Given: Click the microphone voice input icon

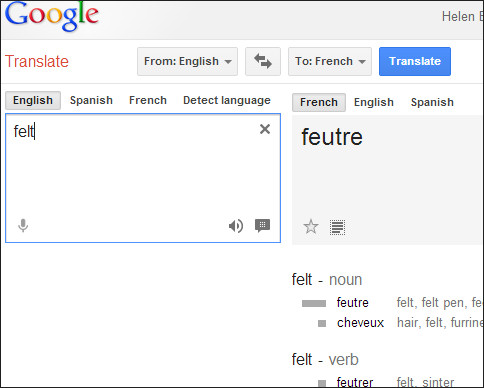Looking at the screenshot, I should [23, 226].
